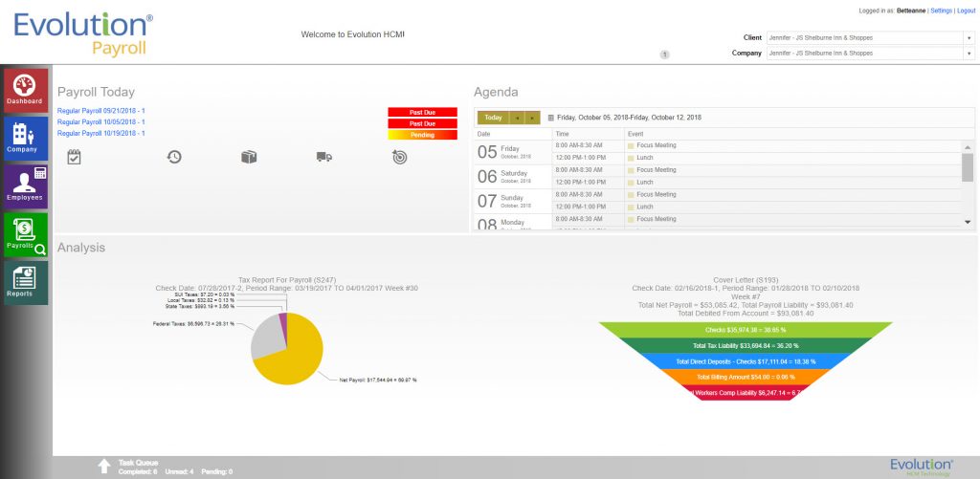Click the Logout link
The image size is (980, 479).
(x=966, y=11)
